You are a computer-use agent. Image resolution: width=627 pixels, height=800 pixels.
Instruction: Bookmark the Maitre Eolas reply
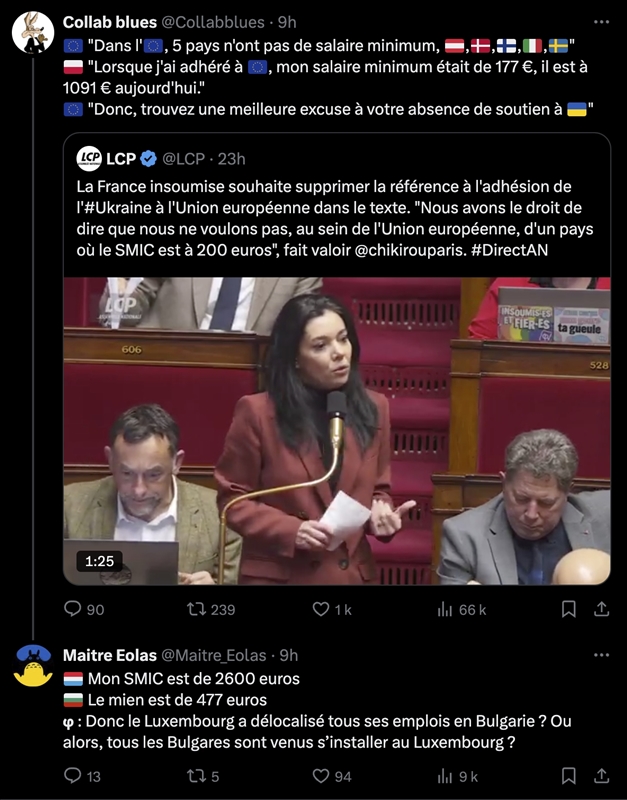[569, 776]
